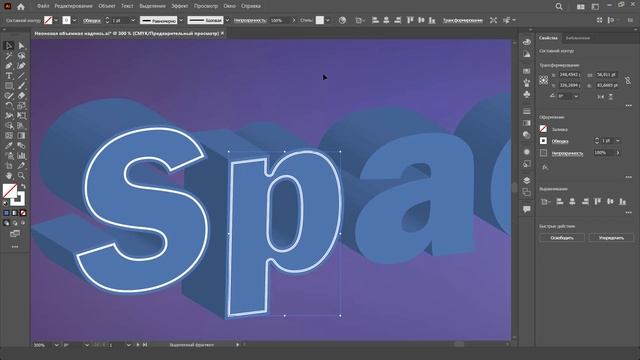Select the Eyedropper tool
Viewport: 640px width, 360px height.
9,146
